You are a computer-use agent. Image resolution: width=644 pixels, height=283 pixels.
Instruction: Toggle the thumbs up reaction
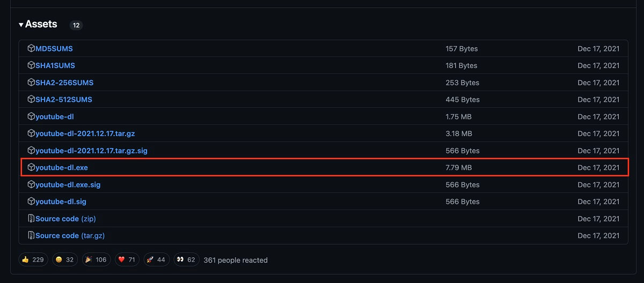tap(33, 259)
